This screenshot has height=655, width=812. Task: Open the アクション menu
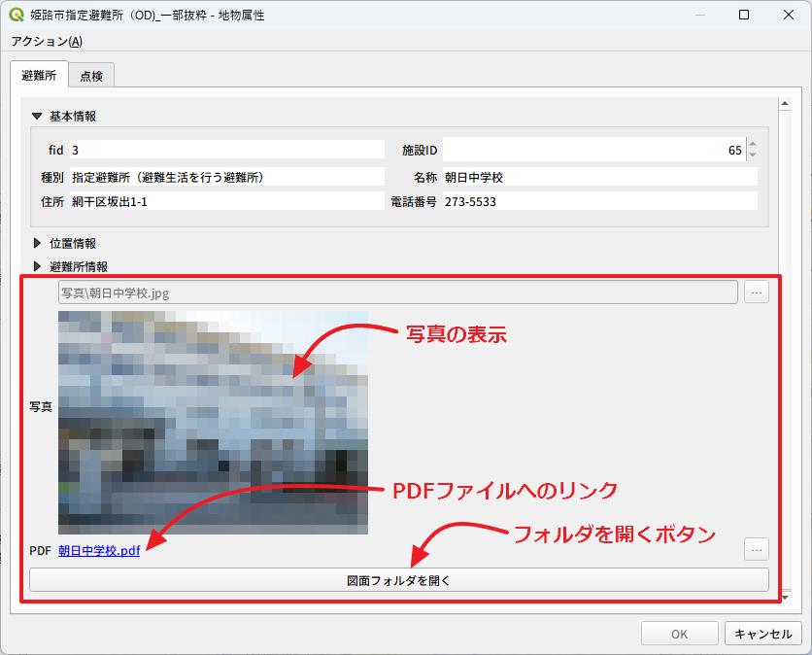pyautogui.click(x=47, y=41)
